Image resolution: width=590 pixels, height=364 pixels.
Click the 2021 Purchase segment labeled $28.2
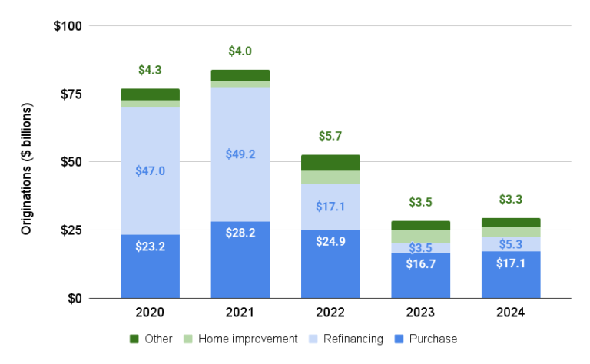(240, 260)
